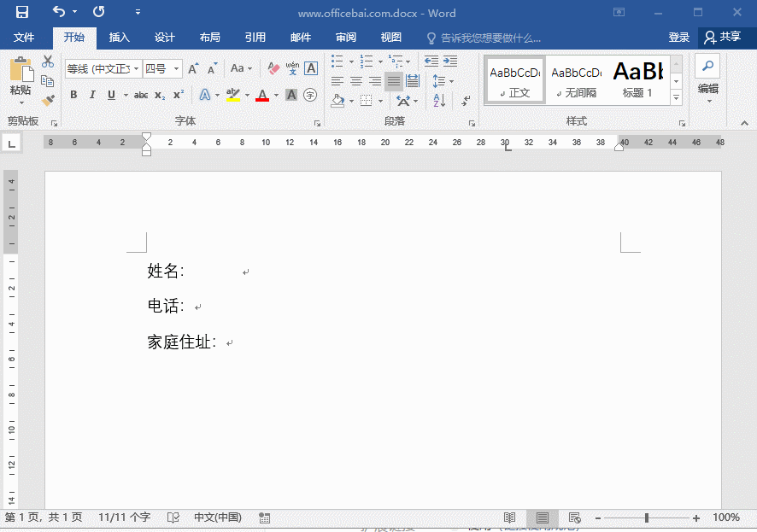The image size is (757, 532).
Task: Toggle justify alignment button
Action: [394, 81]
